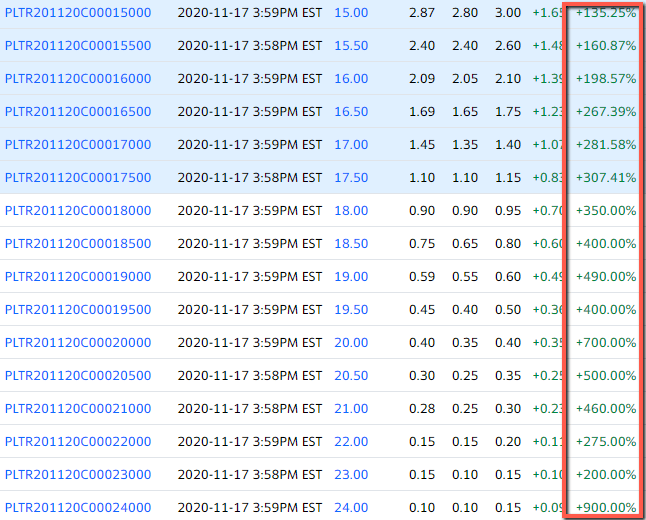Click the +307.41% change value

(x=606, y=178)
